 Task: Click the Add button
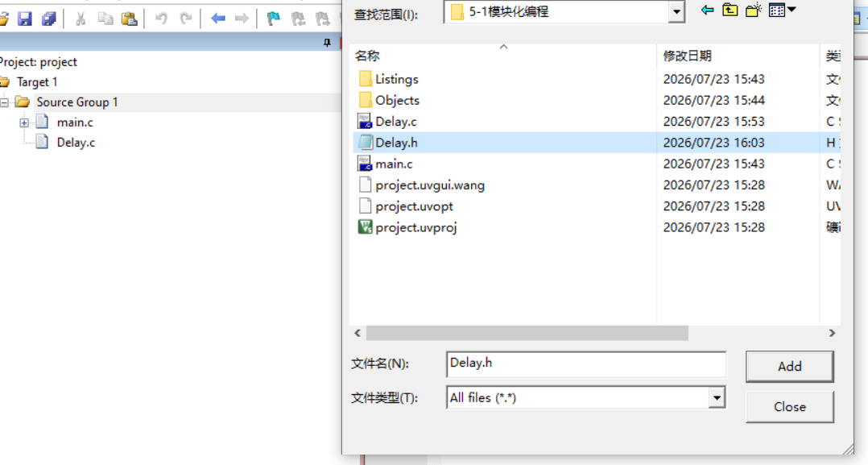pos(789,367)
